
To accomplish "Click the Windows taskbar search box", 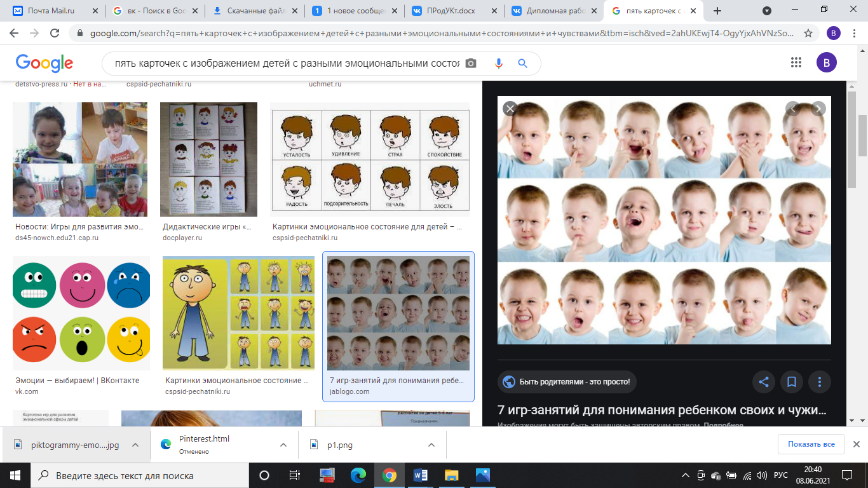I will [x=139, y=475].
